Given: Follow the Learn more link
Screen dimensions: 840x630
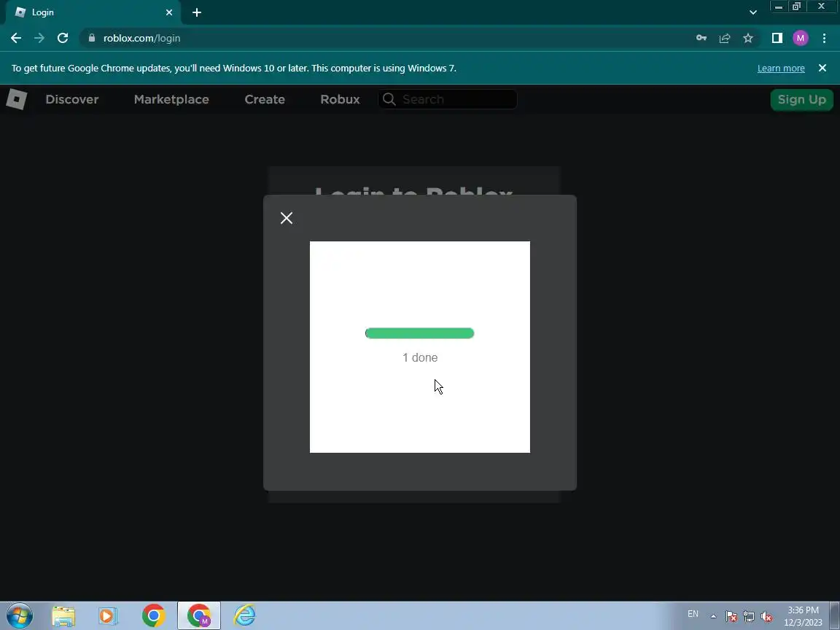Looking at the screenshot, I should pyautogui.click(x=780, y=68).
